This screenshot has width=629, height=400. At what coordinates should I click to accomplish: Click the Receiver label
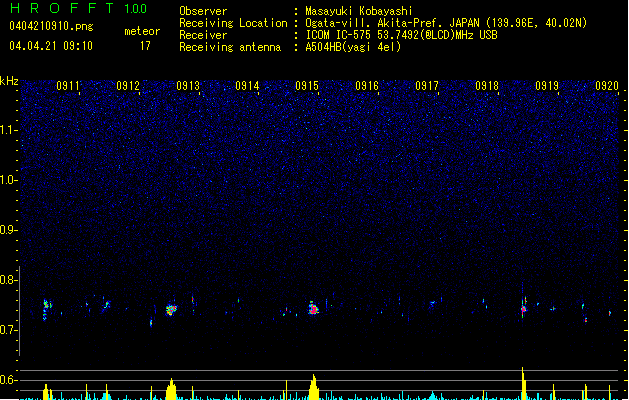point(203,35)
